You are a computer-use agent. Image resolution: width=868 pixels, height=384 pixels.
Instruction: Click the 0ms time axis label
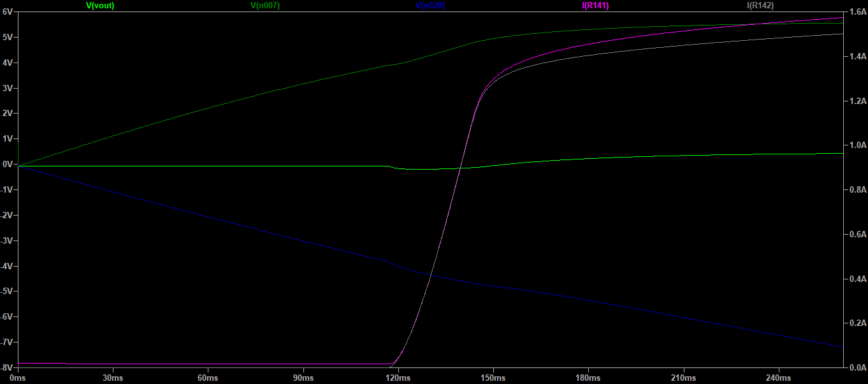[18, 378]
